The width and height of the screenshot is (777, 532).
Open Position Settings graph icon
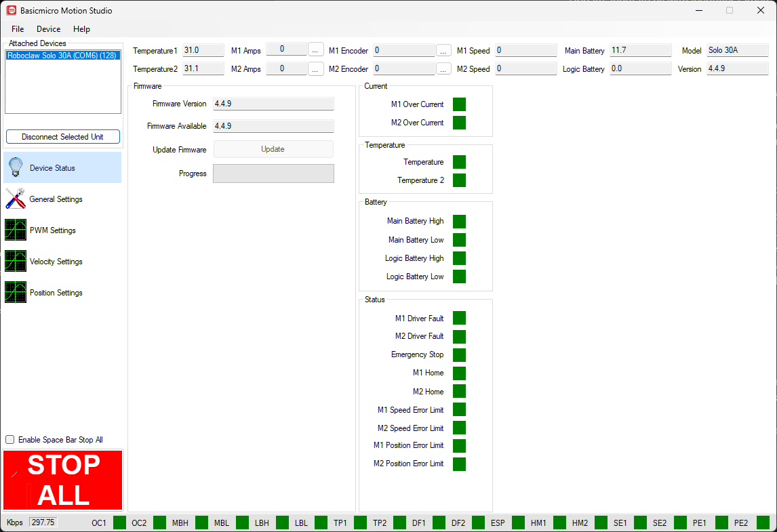[x=16, y=292]
